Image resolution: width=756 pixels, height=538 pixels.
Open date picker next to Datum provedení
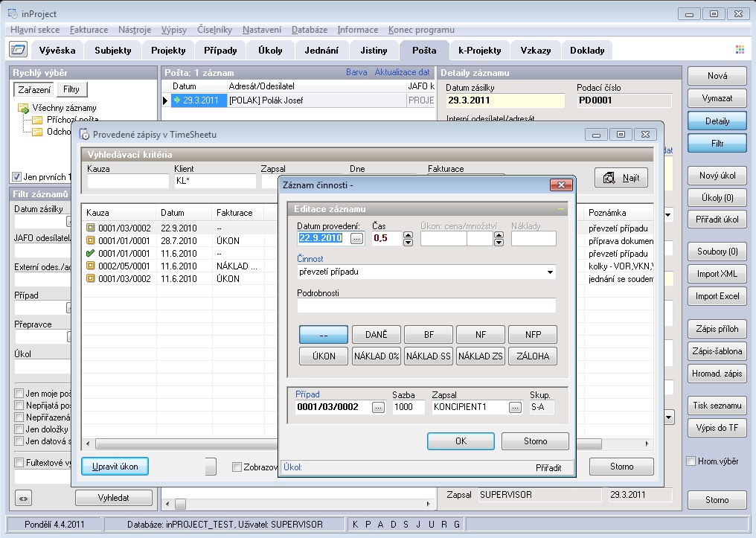pos(356,238)
